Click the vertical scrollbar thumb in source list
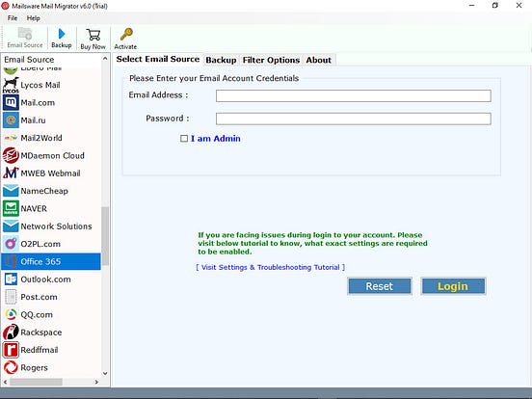The width and height of the screenshot is (532, 399). tap(105, 236)
